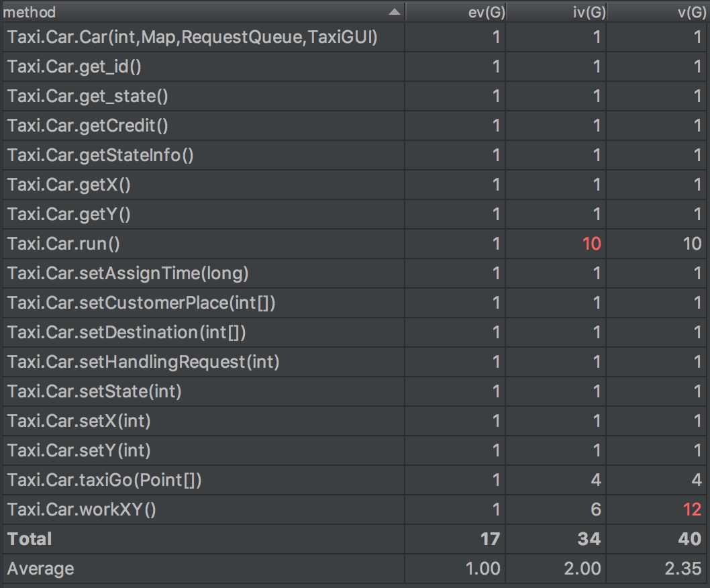Select the Taxi.Car.workXY() method row

81,509
